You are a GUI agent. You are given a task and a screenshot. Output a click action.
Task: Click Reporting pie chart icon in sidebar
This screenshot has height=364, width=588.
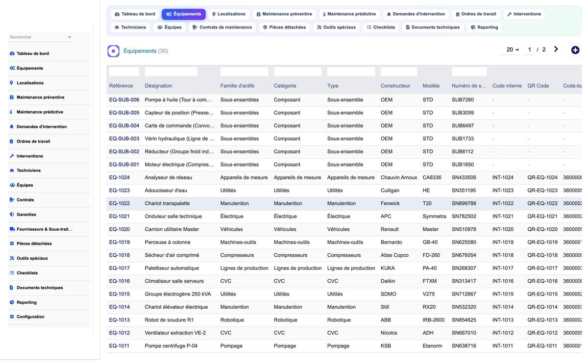(x=12, y=302)
